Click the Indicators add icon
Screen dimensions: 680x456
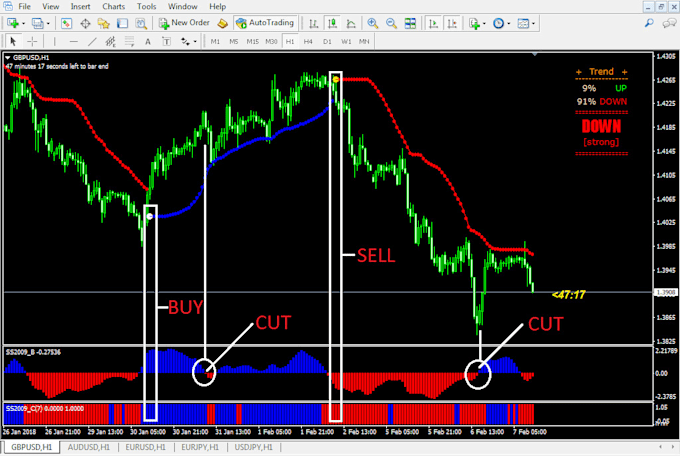point(474,23)
